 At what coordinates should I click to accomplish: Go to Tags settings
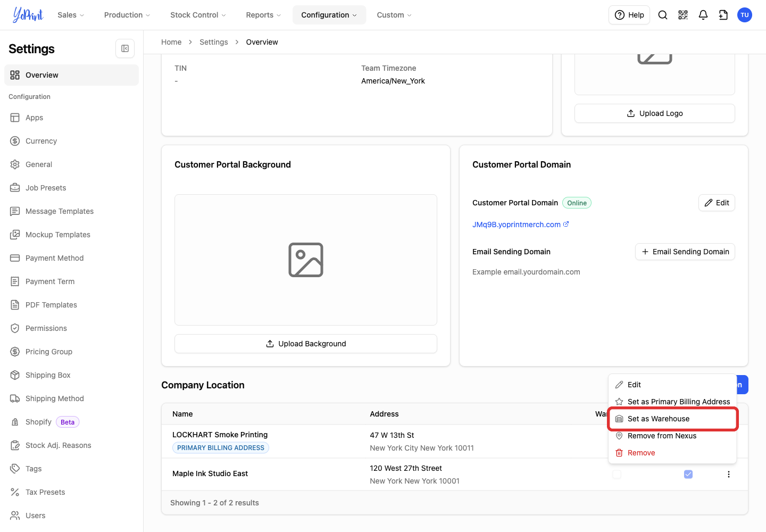(71, 469)
